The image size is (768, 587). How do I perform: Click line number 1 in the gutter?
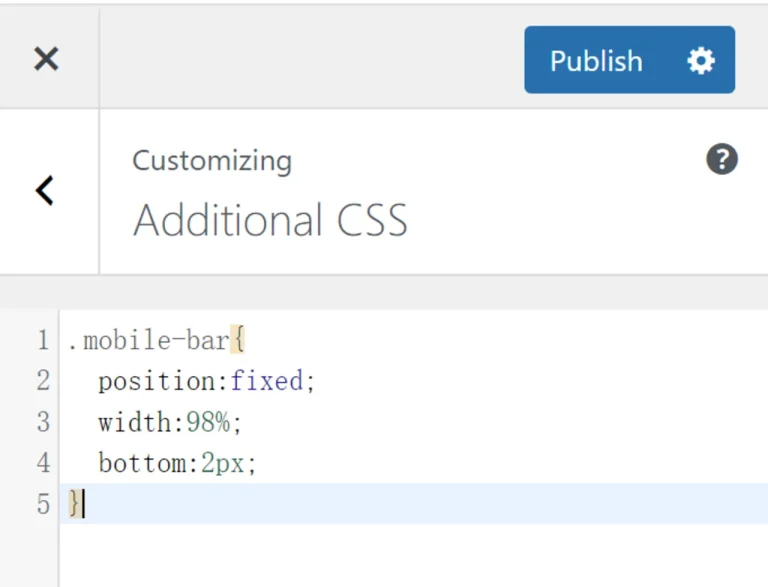point(42,341)
